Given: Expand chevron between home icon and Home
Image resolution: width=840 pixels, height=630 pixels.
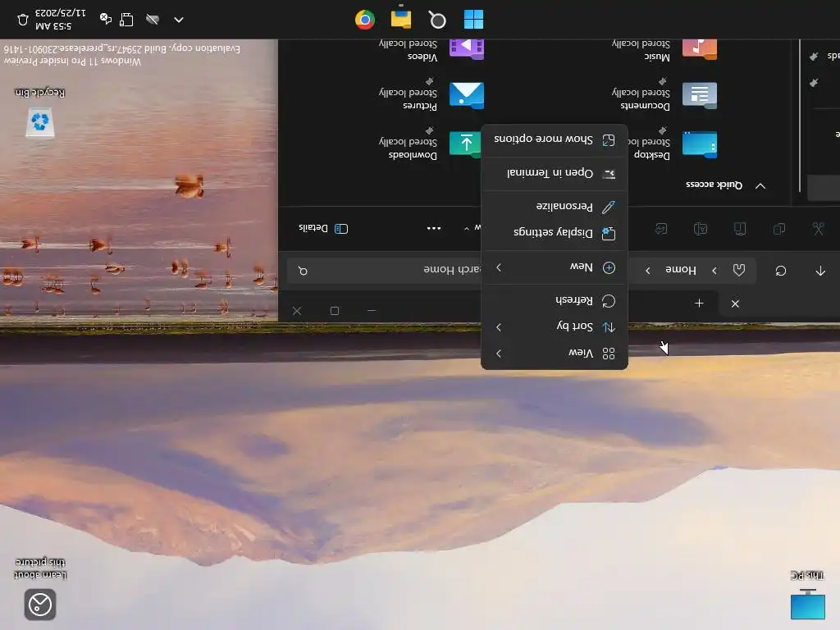Looking at the screenshot, I should pyautogui.click(x=714, y=271).
